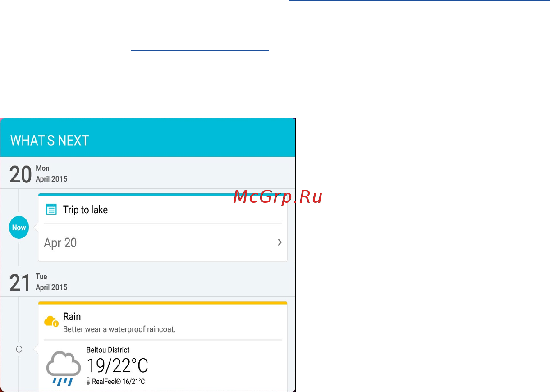The image size is (550, 392).
Task: Select the Now timeline marker
Action: click(19, 228)
